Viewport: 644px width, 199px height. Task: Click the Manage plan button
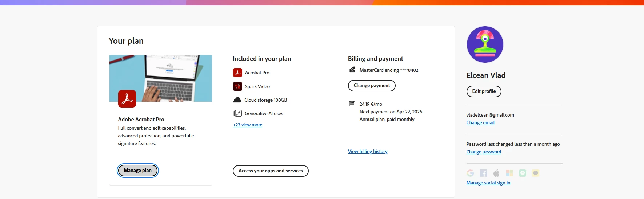click(138, 171)
